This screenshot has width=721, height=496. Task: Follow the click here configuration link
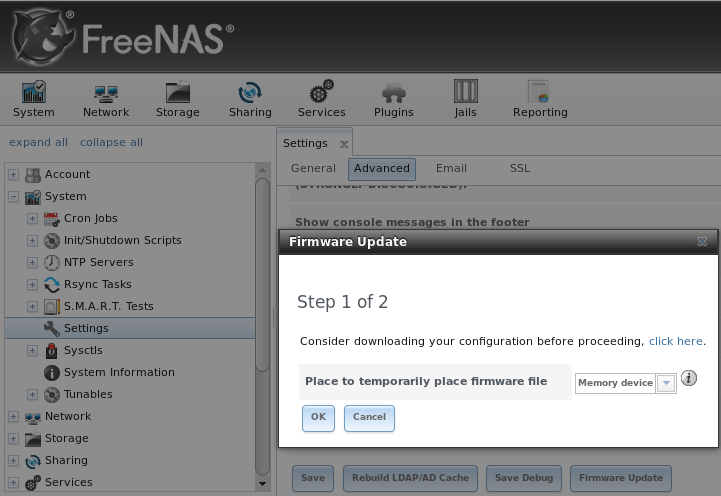(675, 342)
